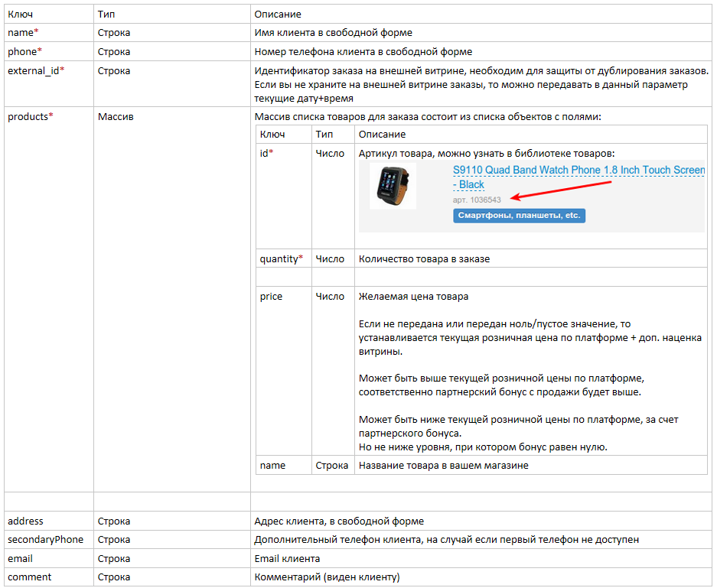Select the "email" key cell
Screen dimensions: 717x588
[x=21, y=559]
